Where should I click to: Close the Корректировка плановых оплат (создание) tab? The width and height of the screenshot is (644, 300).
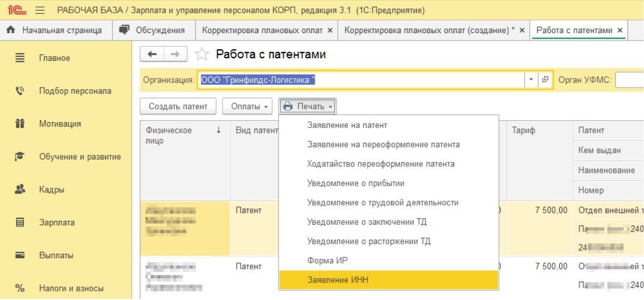coord(522,30)
